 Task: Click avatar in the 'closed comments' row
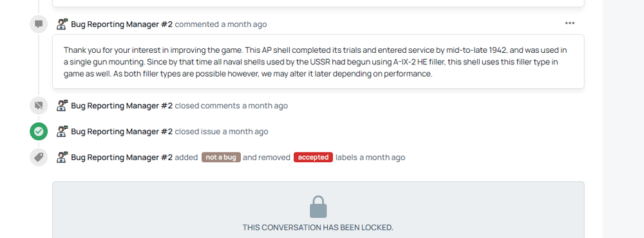(62, 105)
